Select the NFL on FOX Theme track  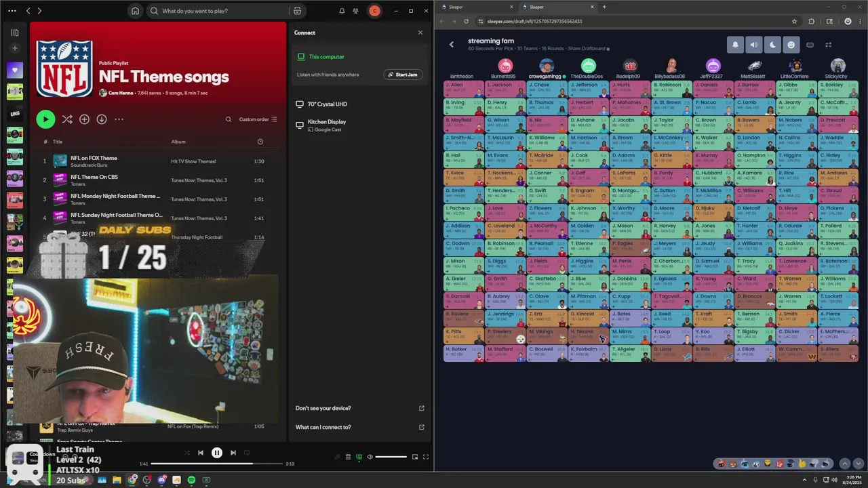click(x=158, y=161)
